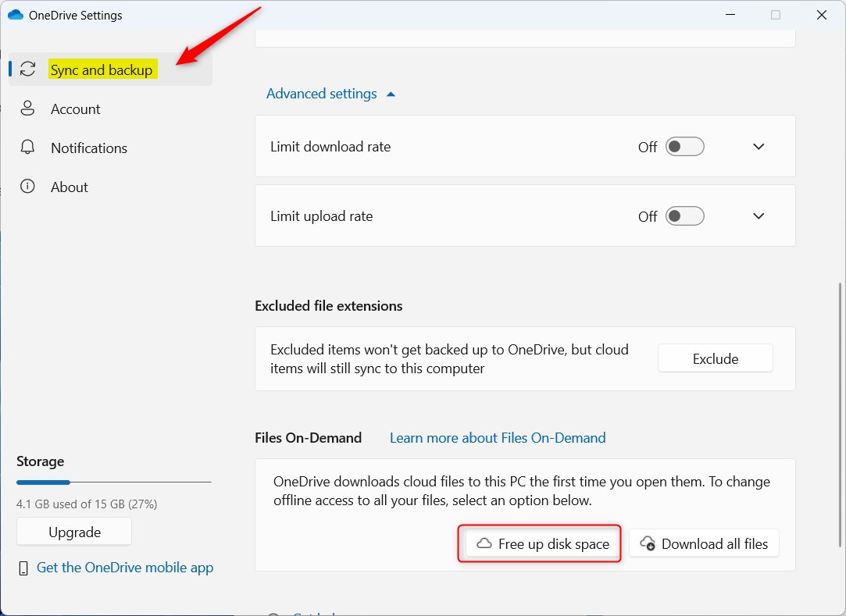846x616 pixels.
Task: Click the Exclude button
Action: pos(716,358)
